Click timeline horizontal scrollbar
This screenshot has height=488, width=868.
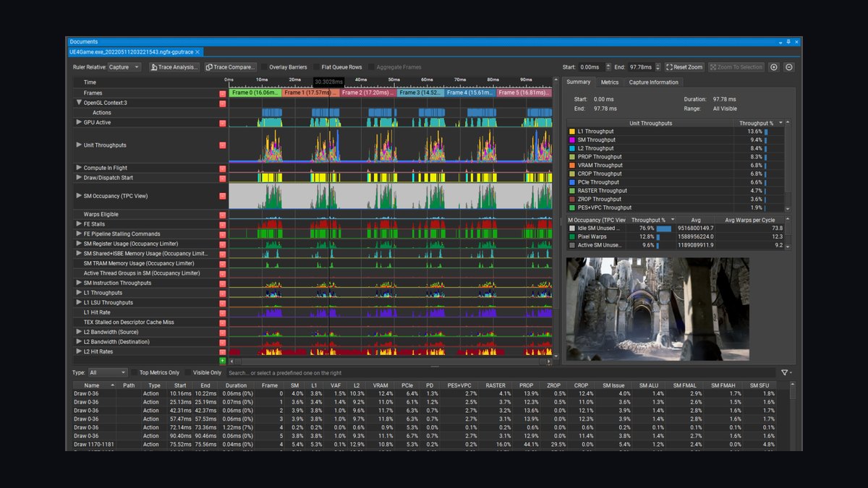[391, 360]
